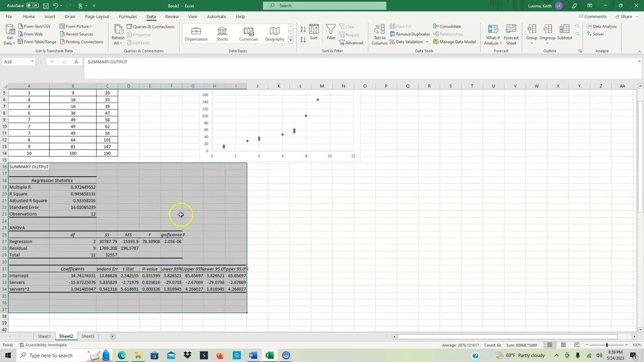
Task: Click the Accessibility: Investigate status
Action: (43, 345)
